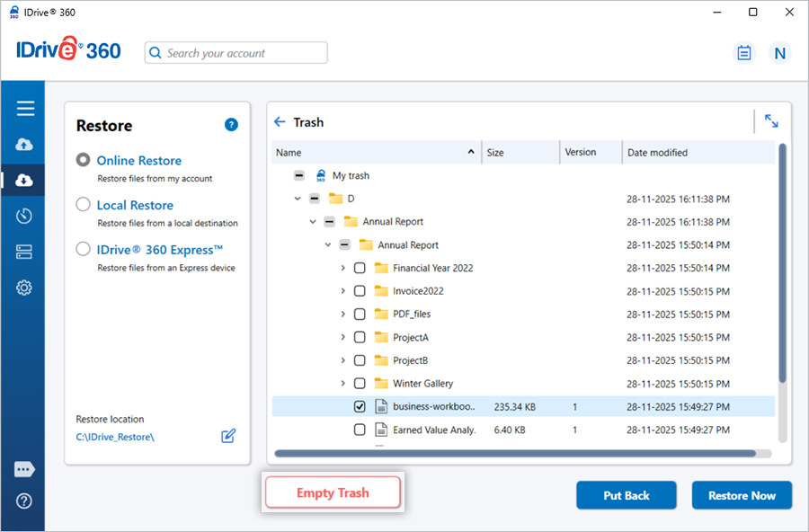Uncheck the business-workbook file checkbox

[360, 407]
